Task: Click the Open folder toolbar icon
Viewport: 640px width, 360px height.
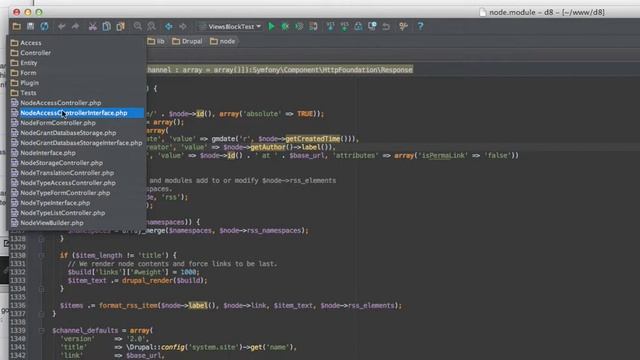Action: point(16,27)
